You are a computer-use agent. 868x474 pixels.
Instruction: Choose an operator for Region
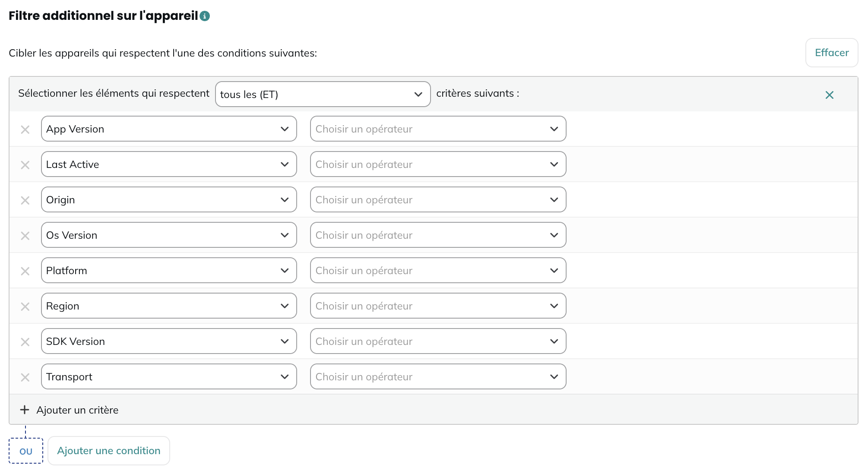pos(438,306)
